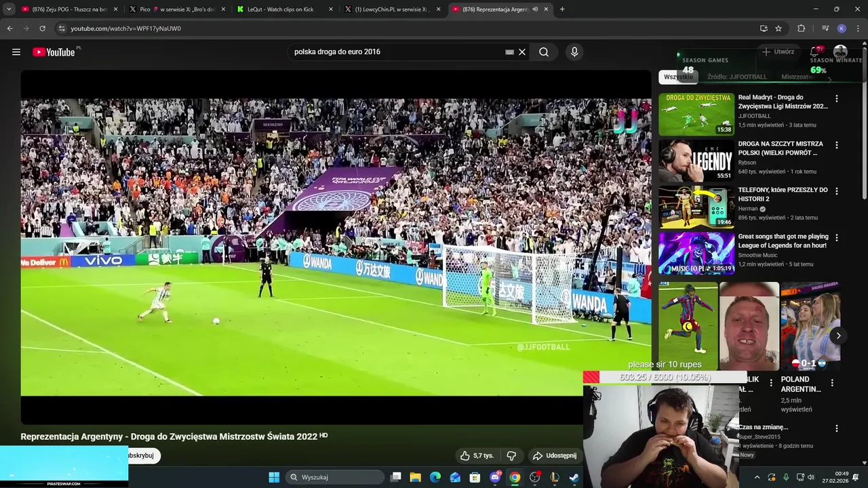Expand Chrome tab search dropdown
868x488 pixels.
(x=9, y=9)
